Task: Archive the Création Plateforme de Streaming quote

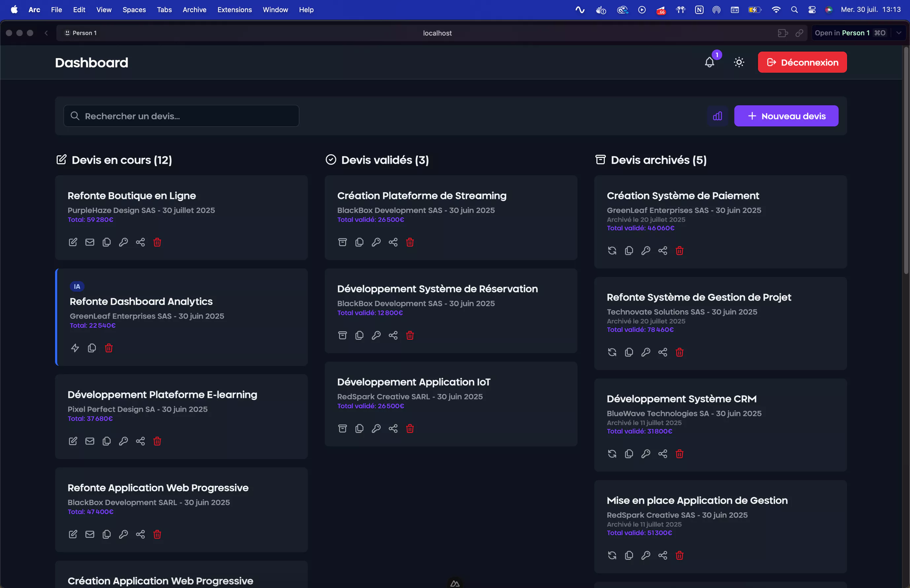Action: point(343,242)
